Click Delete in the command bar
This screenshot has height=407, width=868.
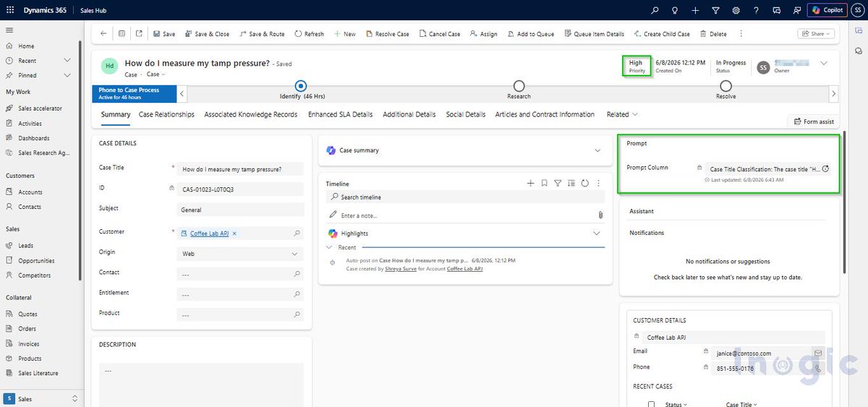[x=712, y=34]
